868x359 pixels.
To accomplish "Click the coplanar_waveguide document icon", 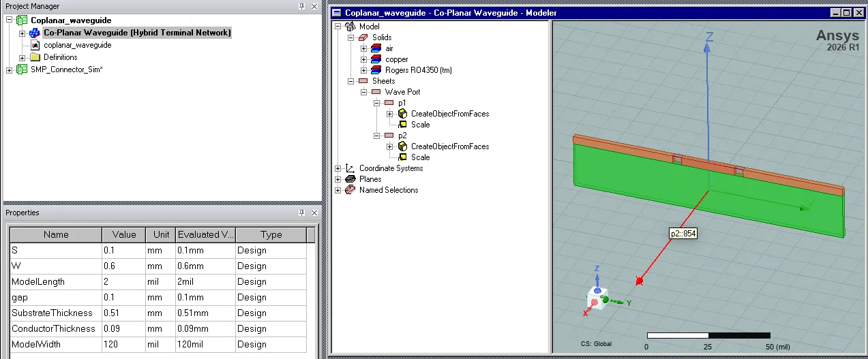I will pos(35,45).
